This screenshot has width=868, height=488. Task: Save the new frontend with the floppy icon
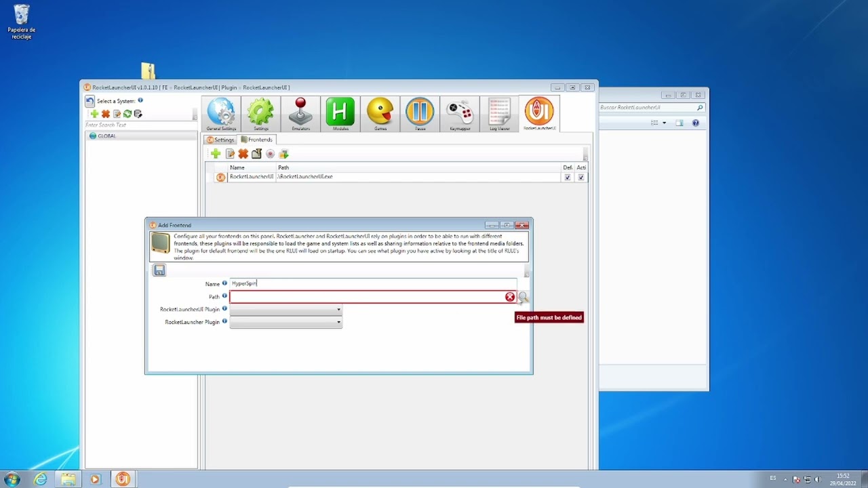159,270
